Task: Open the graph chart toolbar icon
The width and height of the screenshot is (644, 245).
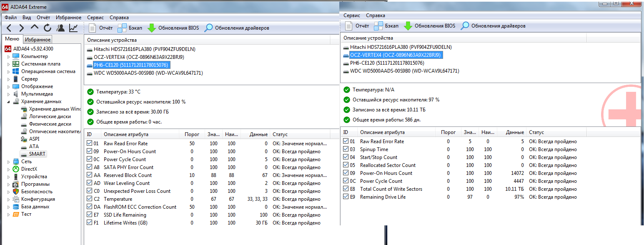Action: point(73,28)
